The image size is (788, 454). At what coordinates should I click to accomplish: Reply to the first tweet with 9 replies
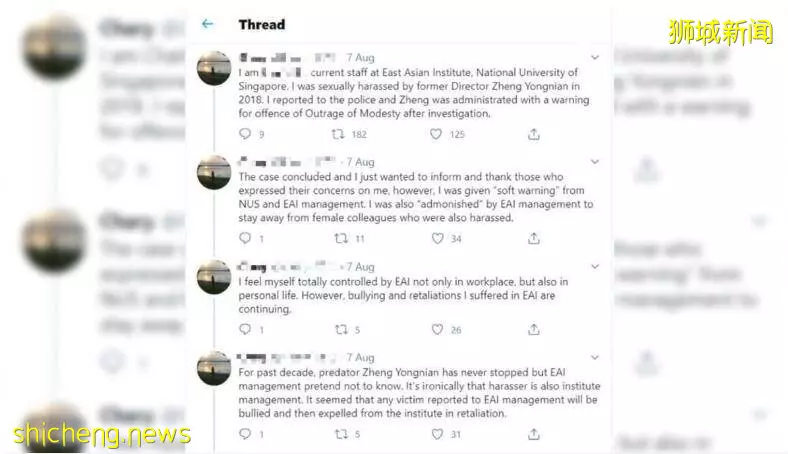pyautogui.click(x=245, y=134)
